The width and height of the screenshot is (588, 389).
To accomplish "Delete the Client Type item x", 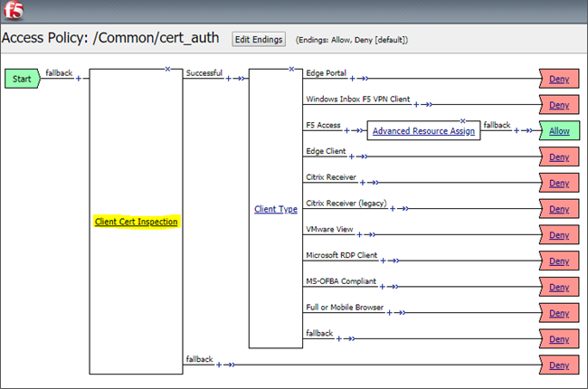I will (x=291, y=69).
